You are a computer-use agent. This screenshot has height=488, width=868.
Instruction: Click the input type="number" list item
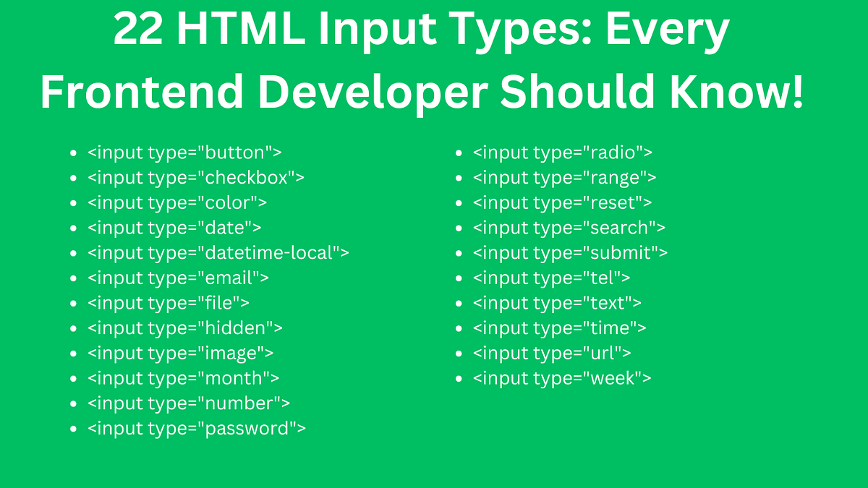[188, 403]
